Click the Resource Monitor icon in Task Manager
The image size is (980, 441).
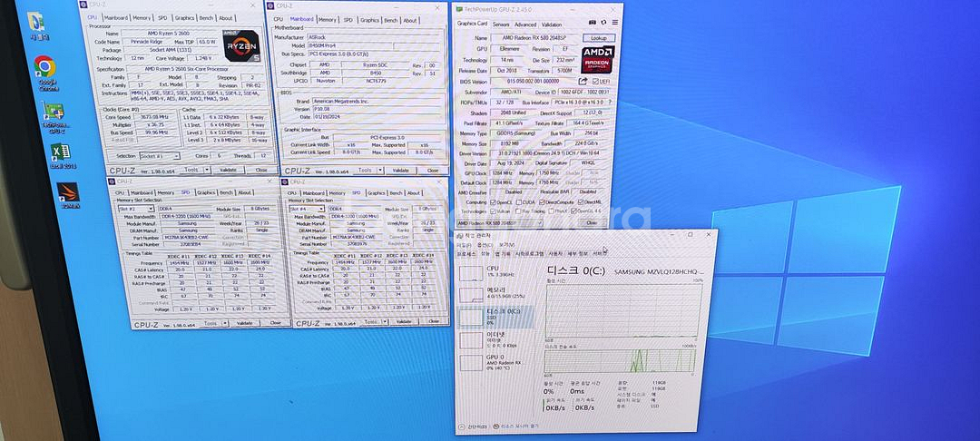point(496,426)
